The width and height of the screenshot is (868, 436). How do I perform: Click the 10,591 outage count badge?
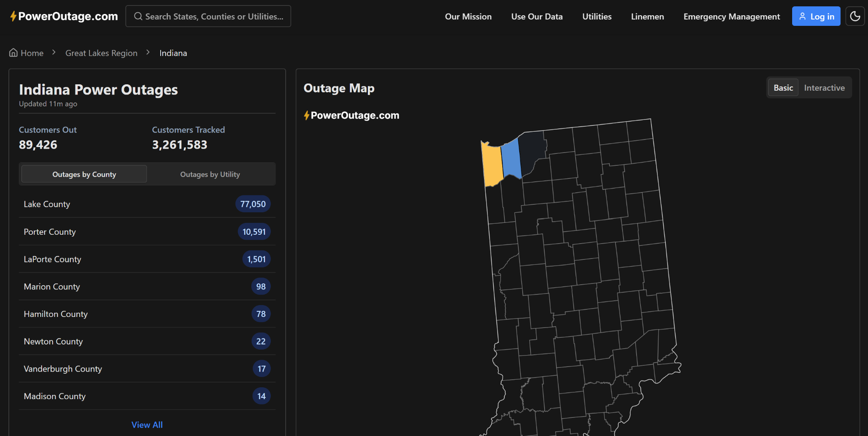coord(254,232)
